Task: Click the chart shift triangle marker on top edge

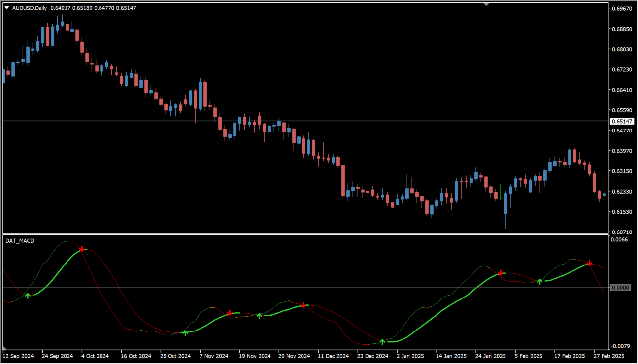Action: point(487,4)
